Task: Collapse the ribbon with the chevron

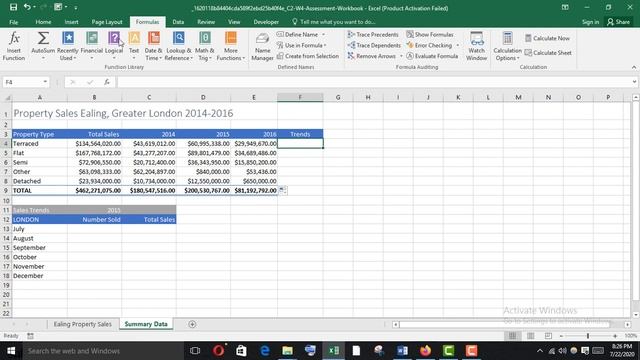Action: tap(633, 67)
